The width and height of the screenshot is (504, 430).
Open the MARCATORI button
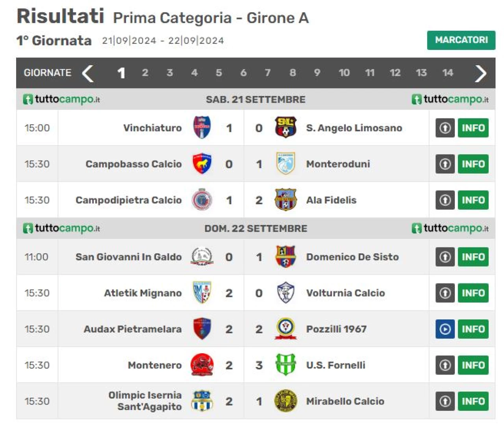pyautogui.click(x=461, y=40)
